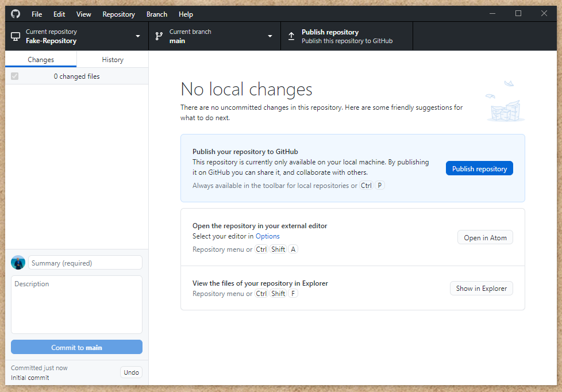Screen dimensions: 562x392
Task: Open the Help menu
Action: 186,14
